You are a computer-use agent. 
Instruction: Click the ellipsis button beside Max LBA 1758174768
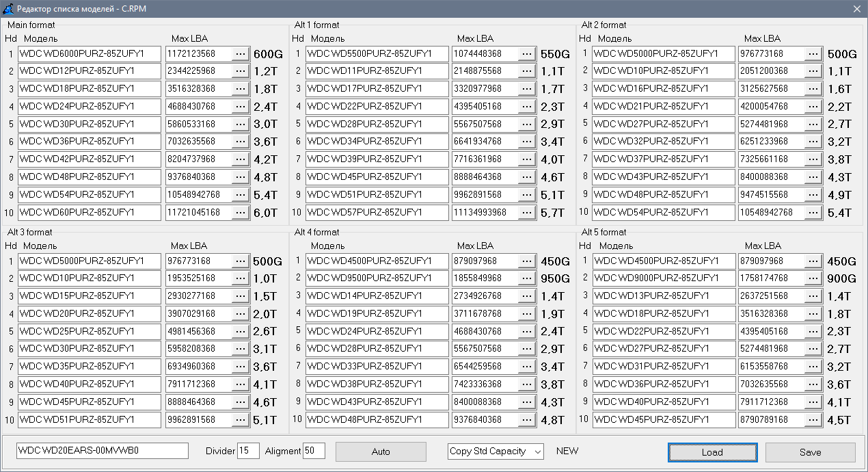813,278
